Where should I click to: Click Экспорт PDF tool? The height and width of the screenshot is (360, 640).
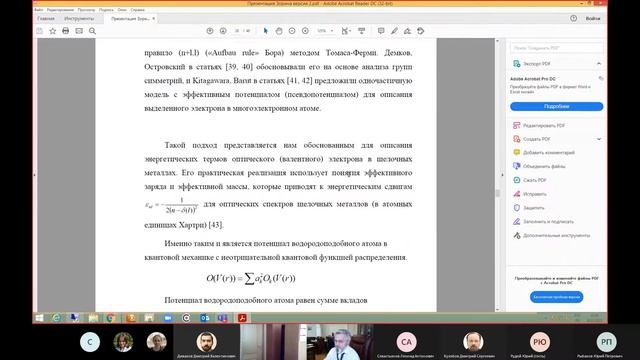coord(537,64)
